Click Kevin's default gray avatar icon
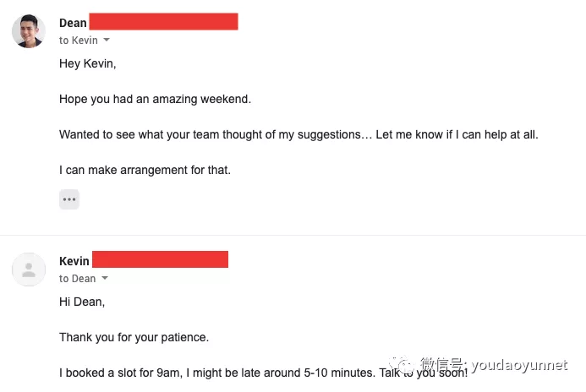This screenshot has height=392, width=586. [28, 269]
